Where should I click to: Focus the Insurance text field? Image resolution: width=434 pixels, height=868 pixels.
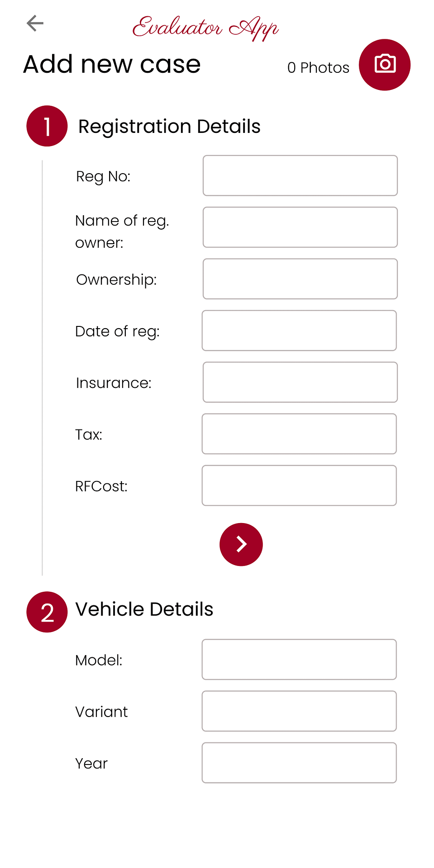[x=300, y=382]
